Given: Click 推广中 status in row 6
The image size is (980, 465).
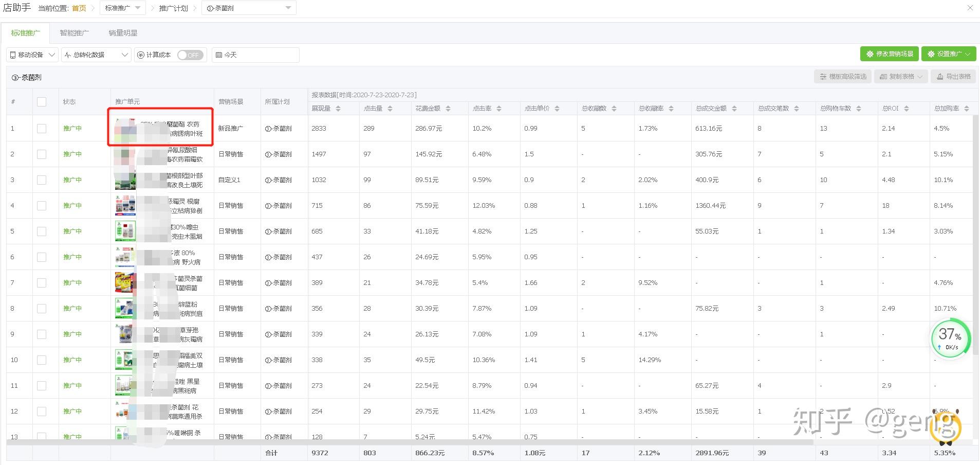Looking at the screenshot, I should coord(72,257).
